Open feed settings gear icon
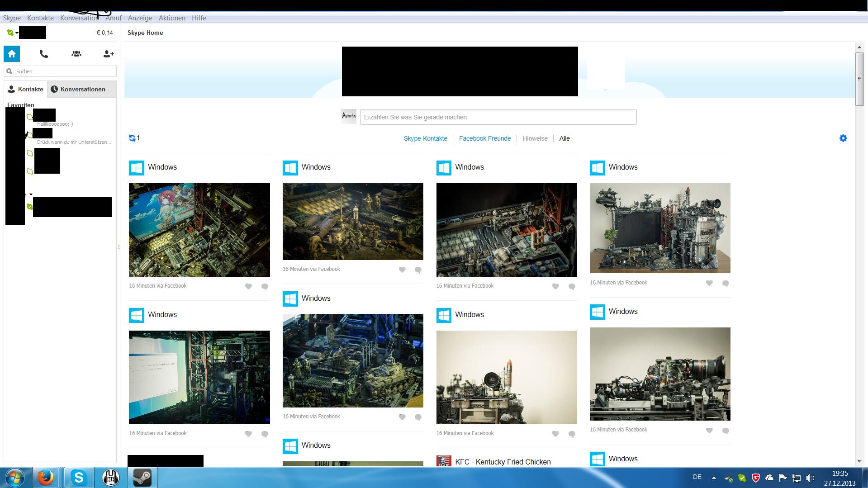 pos(843,138)
